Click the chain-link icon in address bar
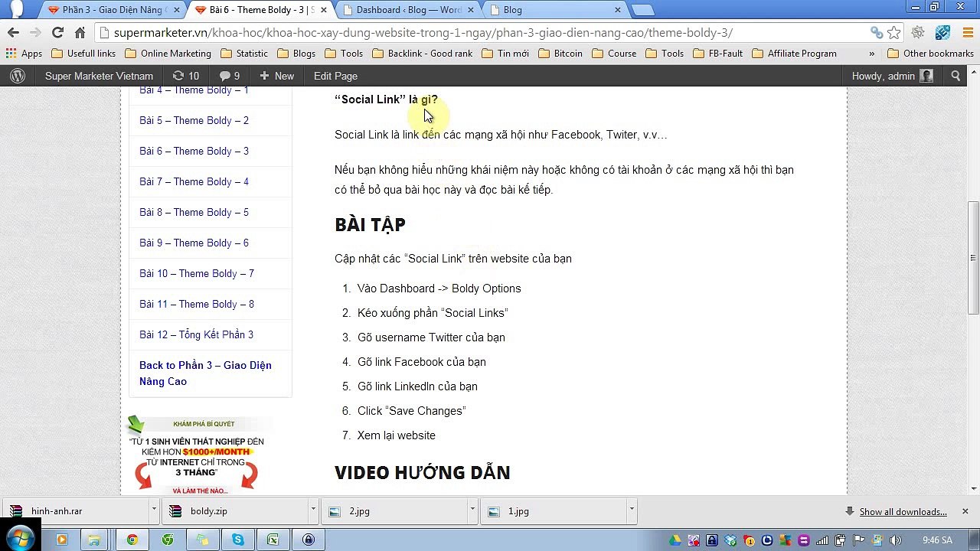The height and width of the screenshot is (551, 980). tap(877, 33)
